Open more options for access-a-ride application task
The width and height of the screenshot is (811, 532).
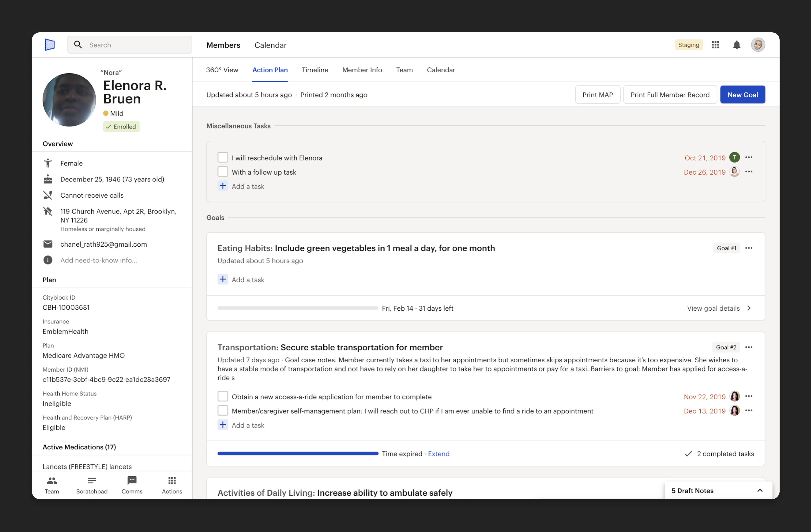coord(749,396)
